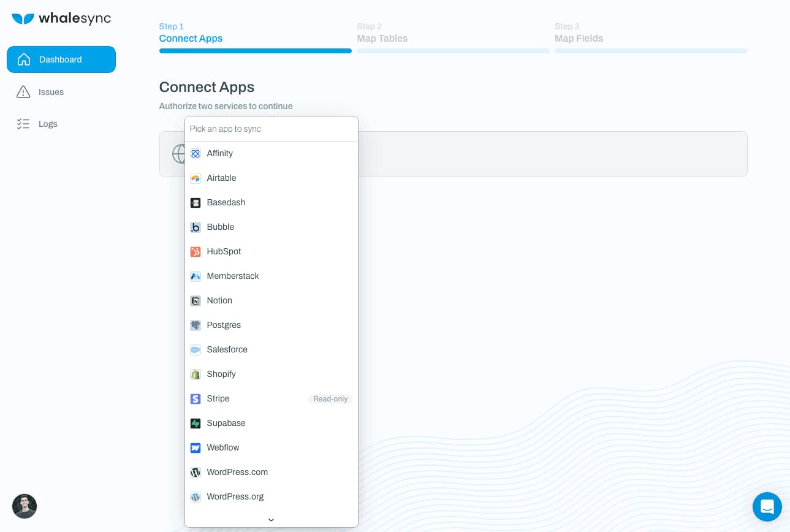This screenshot has width=790, height=532.
Task: Select the Postgres text label
Action: [224, 325]
